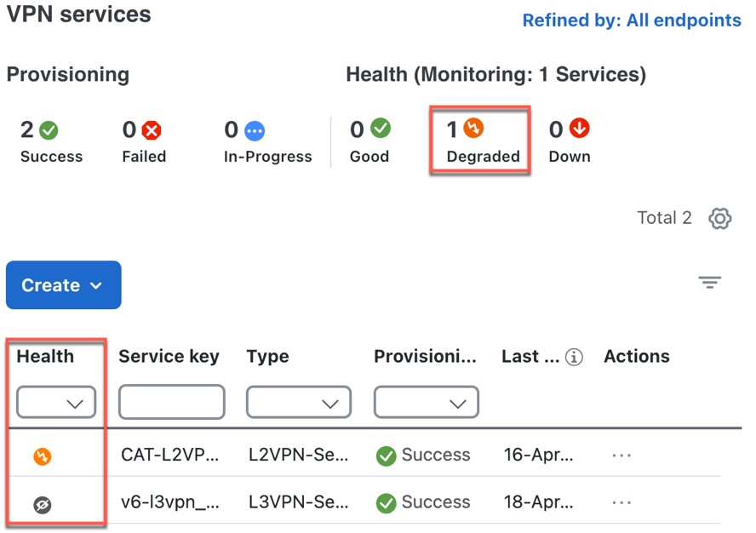Click the gray unmonitored health icon in v6-l3vpn row
Image resolution: width=756 pixels, height=533 pixels.
(x=43, y=505)
